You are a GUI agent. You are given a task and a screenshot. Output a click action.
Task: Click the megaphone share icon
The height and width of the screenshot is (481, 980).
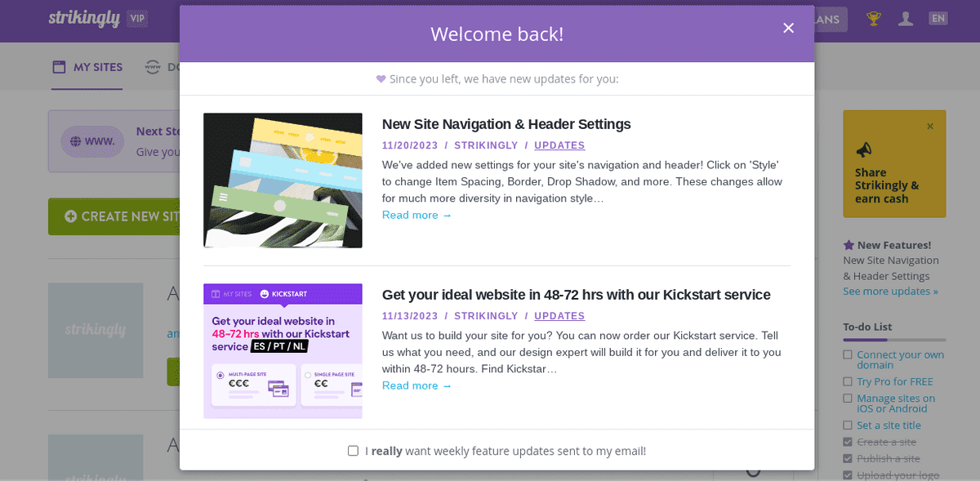point(863,150)
